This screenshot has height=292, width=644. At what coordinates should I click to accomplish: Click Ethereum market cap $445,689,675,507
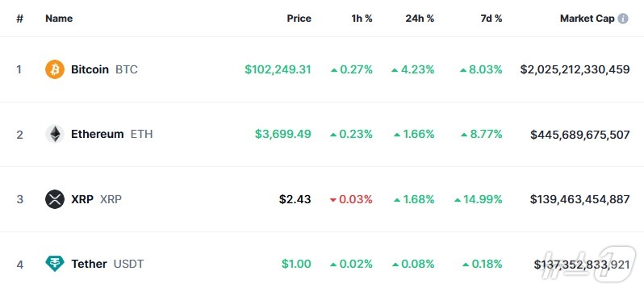click(x=580, y=134)
